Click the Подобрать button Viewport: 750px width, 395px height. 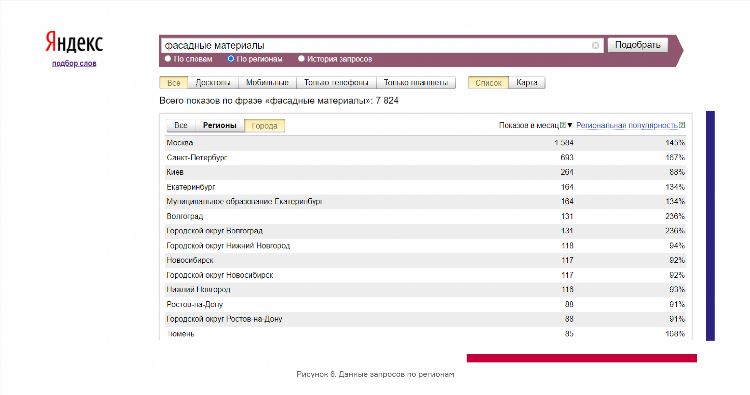[x=638, y=45]
